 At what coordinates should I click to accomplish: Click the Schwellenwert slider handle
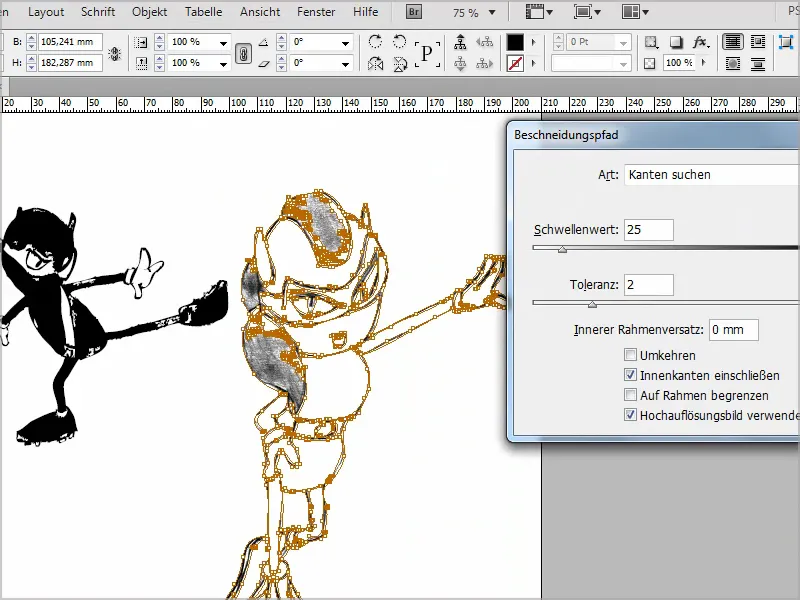click(x=562, y=249)
